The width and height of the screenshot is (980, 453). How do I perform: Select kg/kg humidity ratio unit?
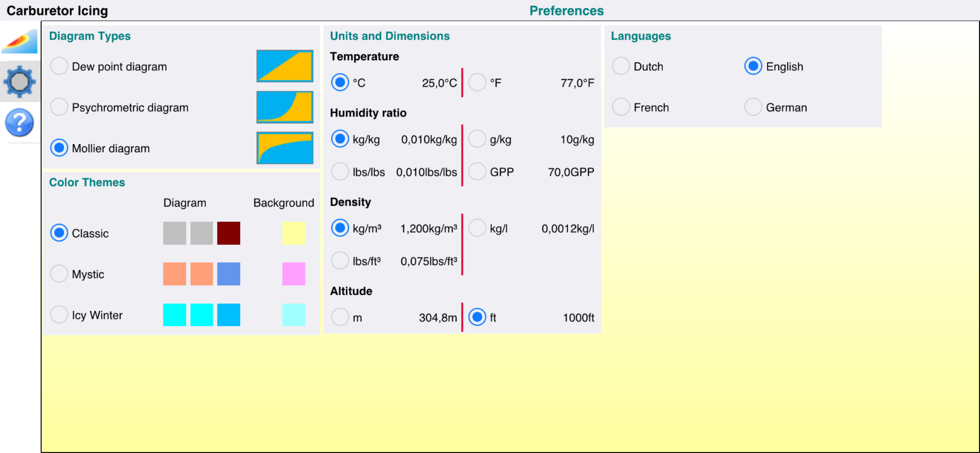click(340, 139)
